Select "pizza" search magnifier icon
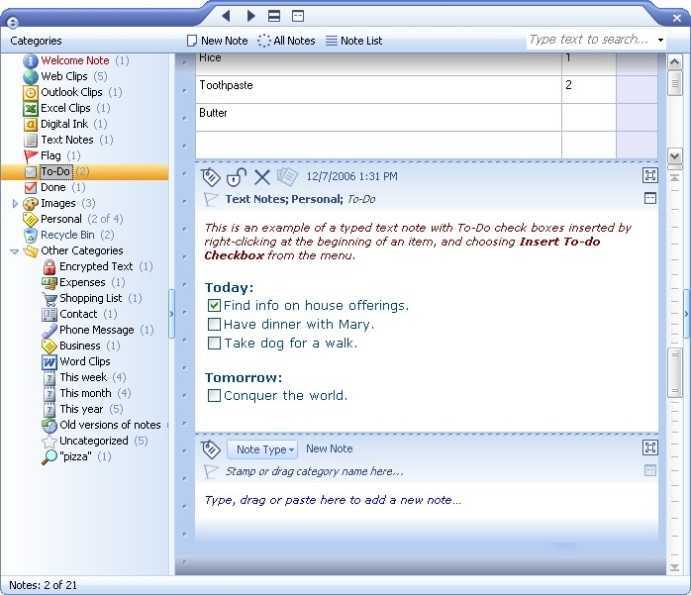Image resolution: width=691 pixels, height=595 pixels. 49,457
